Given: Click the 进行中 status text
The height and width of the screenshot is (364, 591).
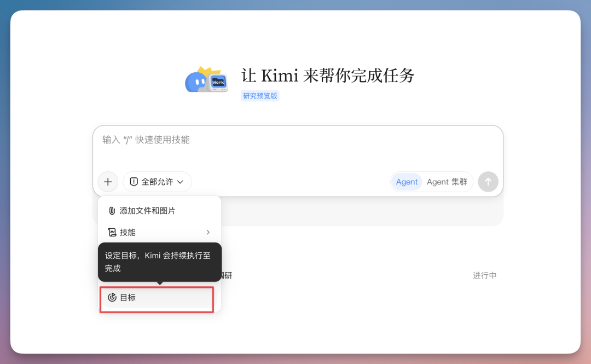Looking at the screenshot, I should [485, 276].
